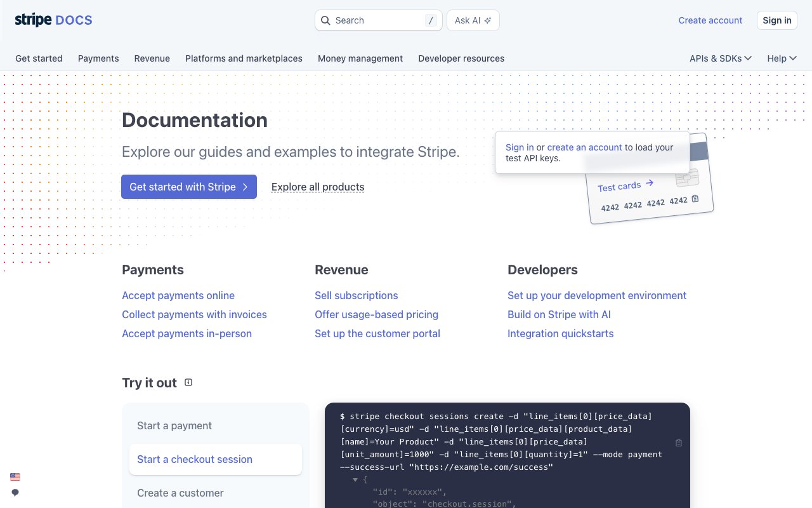This screenshot has height=508, width=812.
Task: Switch to the Create a customer tab
Action: [x=180, y=493]
